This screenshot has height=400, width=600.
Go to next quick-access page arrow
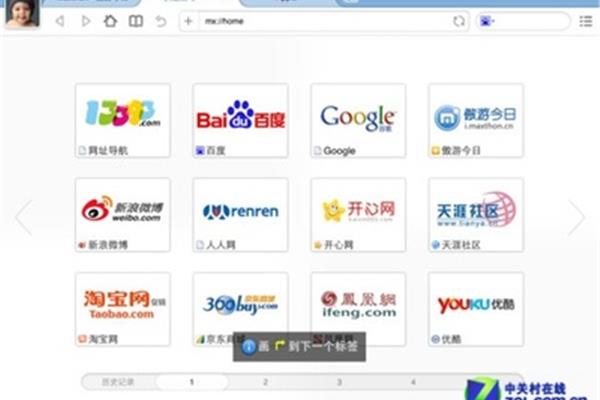(576, 217)
